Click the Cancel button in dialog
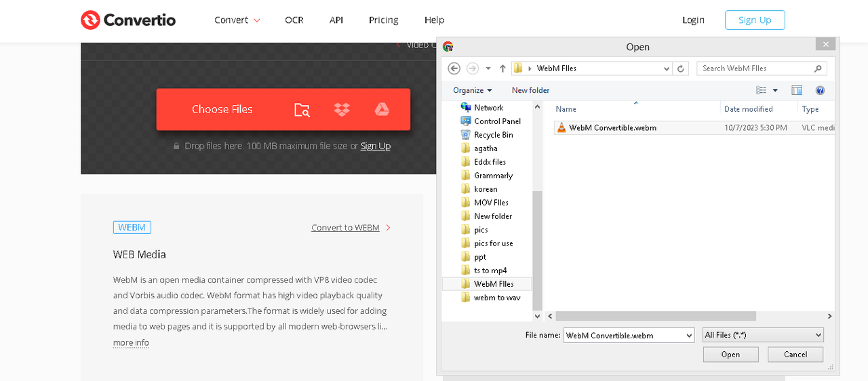 pyautogui.click(x=795, y=355)
